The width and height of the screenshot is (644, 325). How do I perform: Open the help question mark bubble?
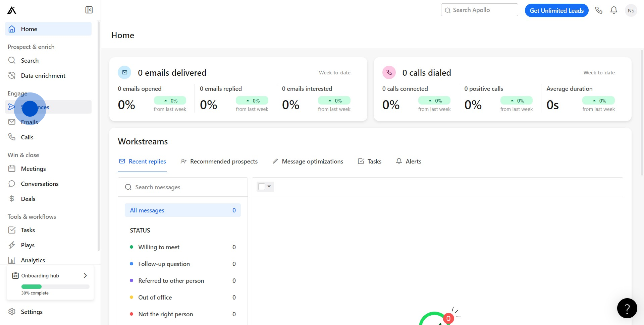click(627, 308)
